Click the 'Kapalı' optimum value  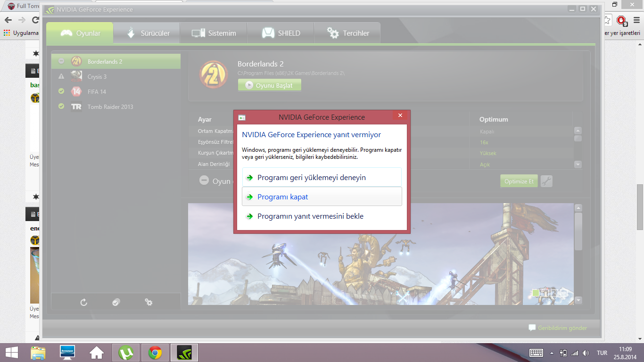487,132
